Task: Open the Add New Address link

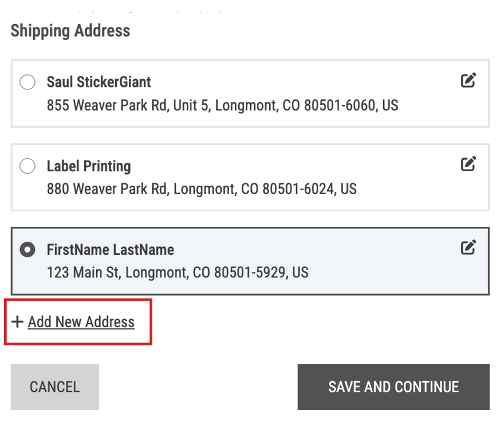Action: pos(80,322)
